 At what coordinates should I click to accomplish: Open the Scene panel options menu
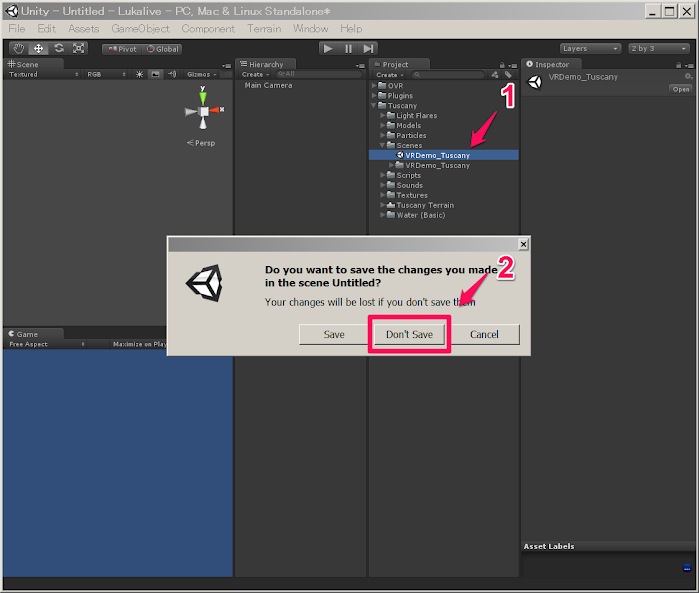pyautogui.click(x=227, y=66)
